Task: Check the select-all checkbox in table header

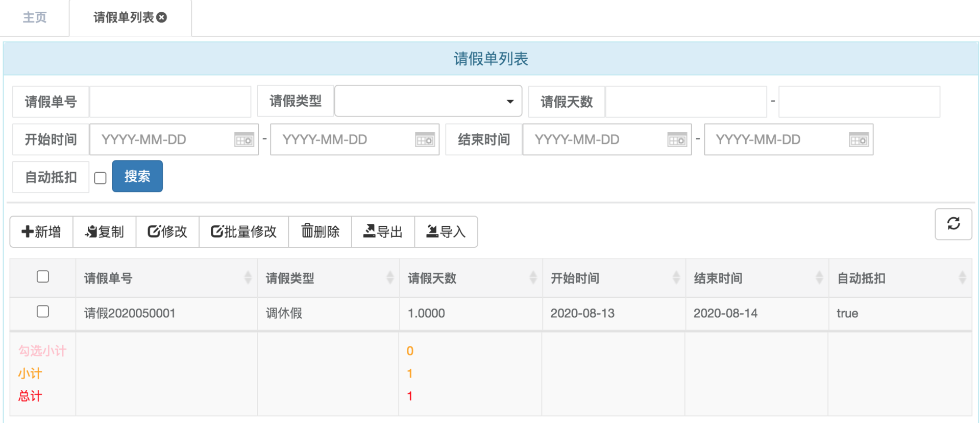Action: (43, 277)
